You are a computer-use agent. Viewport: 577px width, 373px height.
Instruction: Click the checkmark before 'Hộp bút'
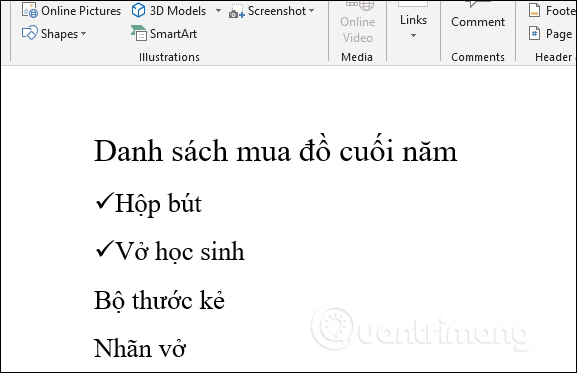click(105, 201)
